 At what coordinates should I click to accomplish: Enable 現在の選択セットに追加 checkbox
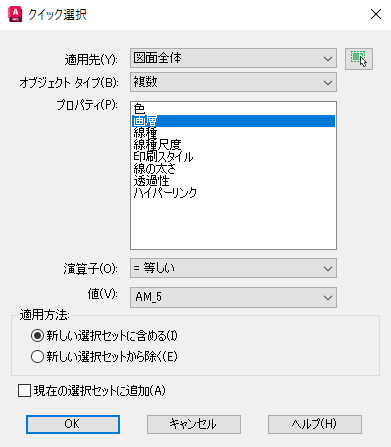click(24, 391)
